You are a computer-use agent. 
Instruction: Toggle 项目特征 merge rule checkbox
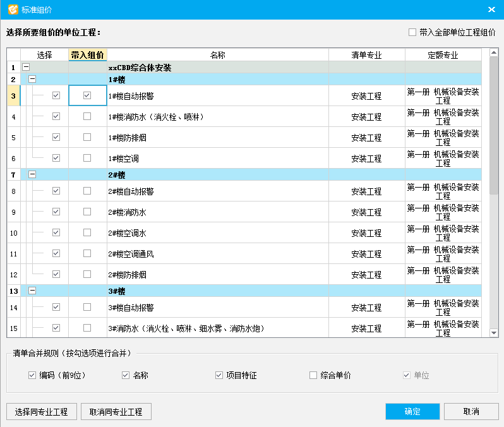coord(219,375)
